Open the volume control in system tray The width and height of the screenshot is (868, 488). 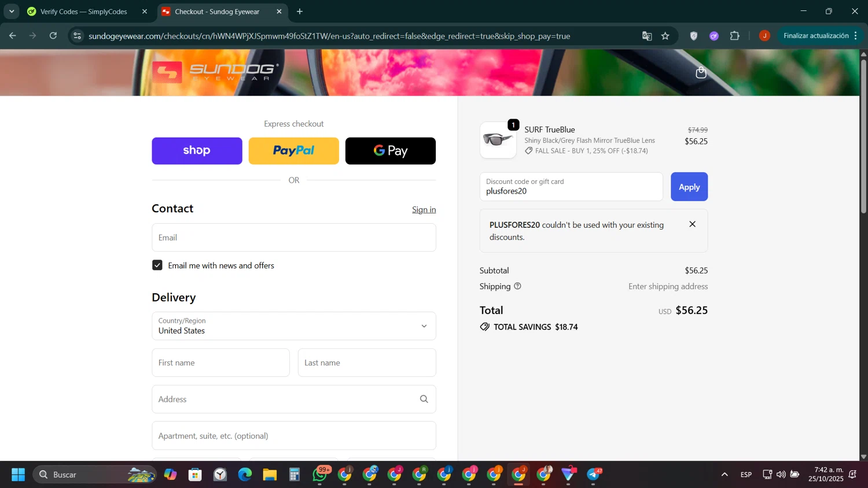(781, 475)
